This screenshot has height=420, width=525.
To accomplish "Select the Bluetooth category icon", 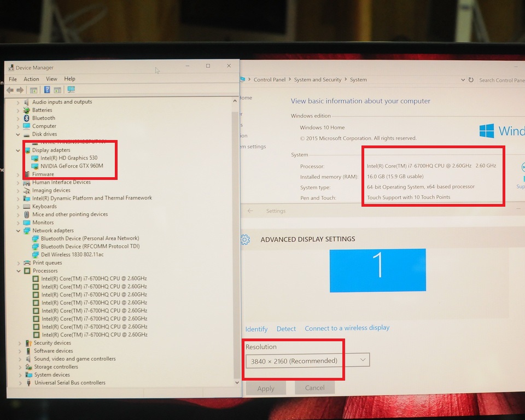I will (26, 118).
